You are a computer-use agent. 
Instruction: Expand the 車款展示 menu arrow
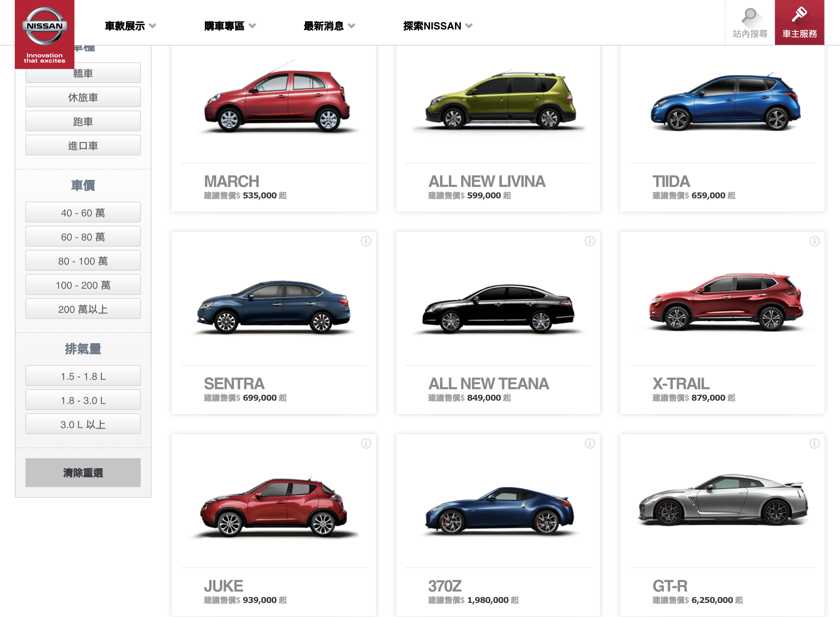[x=152, y=26]
